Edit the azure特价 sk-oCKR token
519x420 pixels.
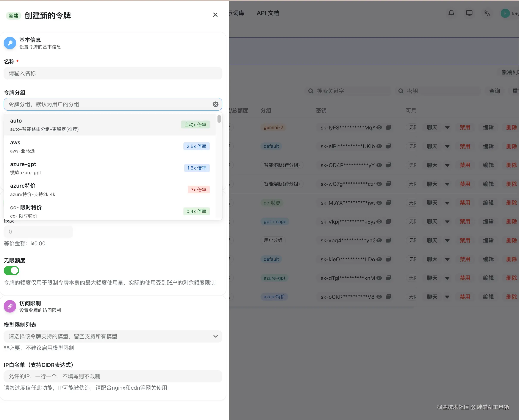point(488,297)
